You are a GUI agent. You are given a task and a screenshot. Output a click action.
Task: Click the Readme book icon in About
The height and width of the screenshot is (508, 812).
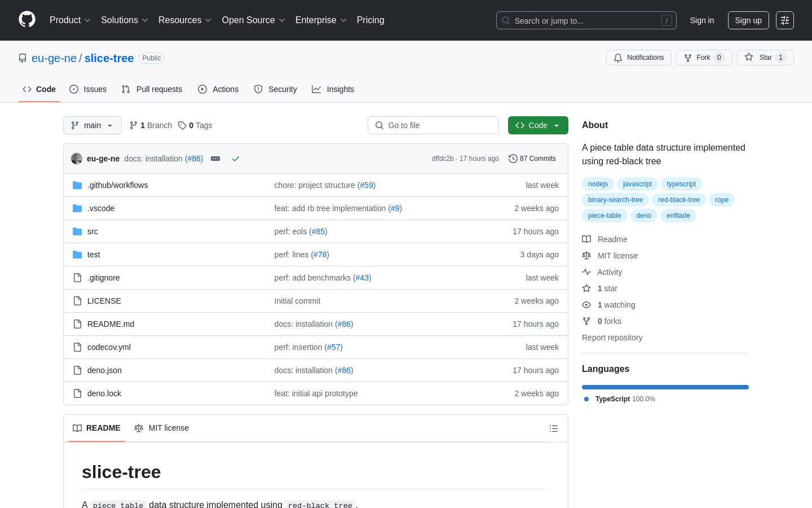coord(586,239)
